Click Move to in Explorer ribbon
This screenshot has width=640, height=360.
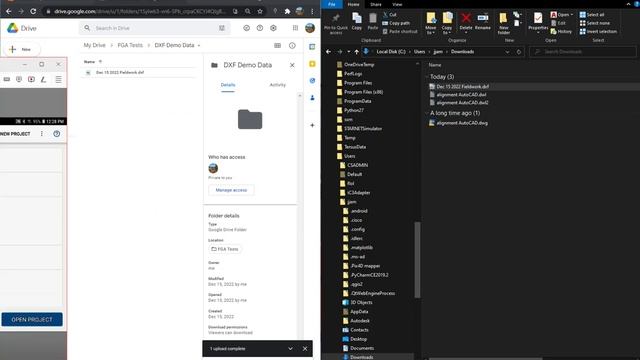tap(431, 23)
